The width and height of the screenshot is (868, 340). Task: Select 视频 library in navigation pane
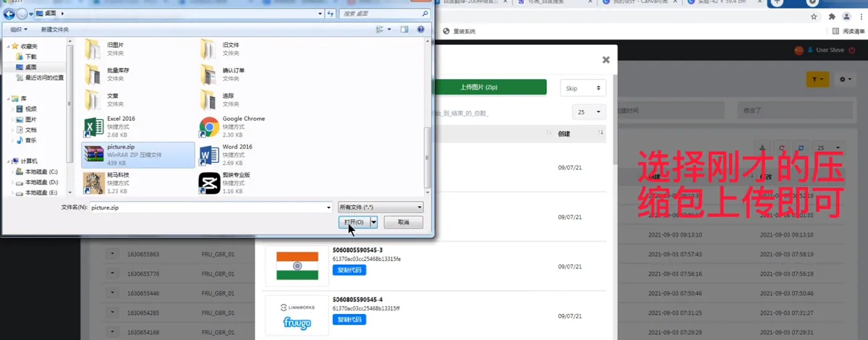[x=26, y=109]
